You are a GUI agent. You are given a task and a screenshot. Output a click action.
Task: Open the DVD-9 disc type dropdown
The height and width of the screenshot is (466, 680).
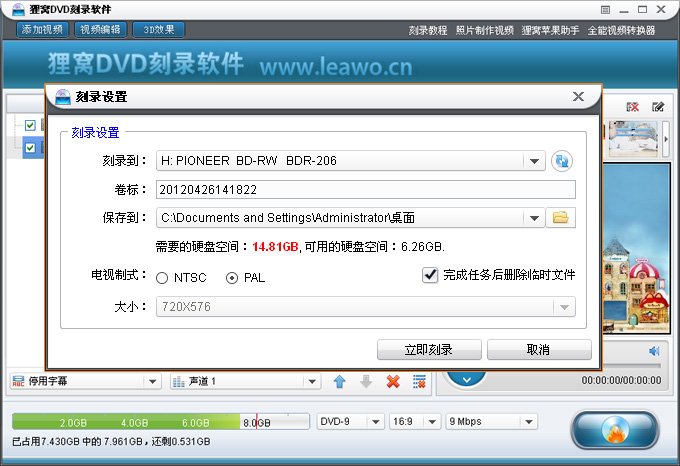tap(376, 421)
